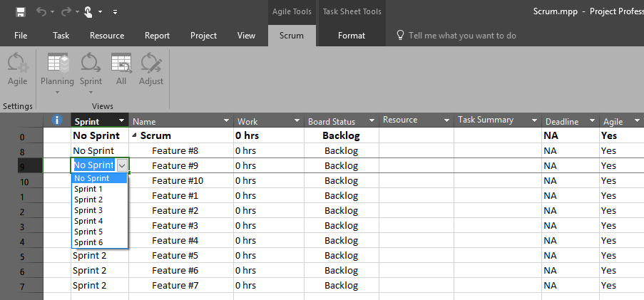Open the File menu tab
This screenshot has height=300, width=644.
tap(21, 36)
